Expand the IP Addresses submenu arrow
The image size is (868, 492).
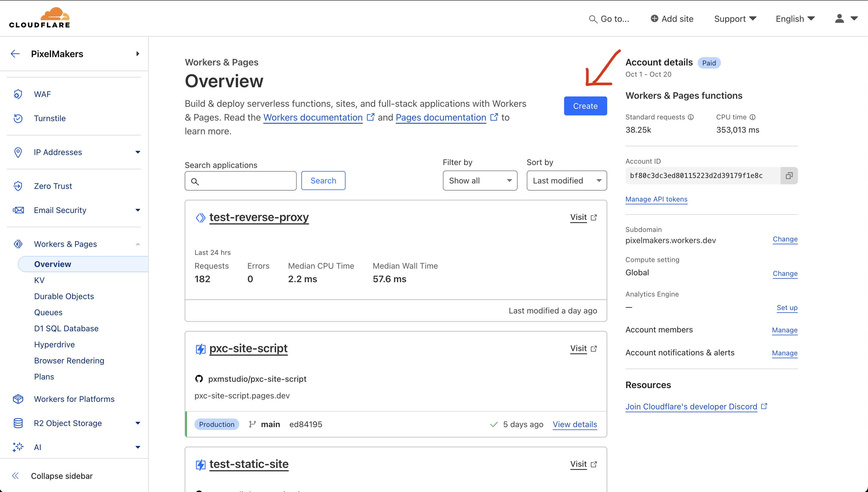(x=138, y=152)
